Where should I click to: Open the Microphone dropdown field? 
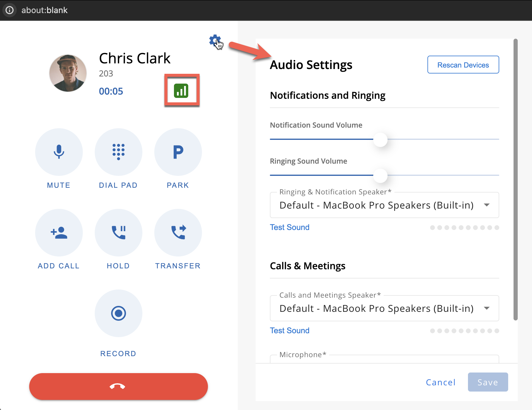pos(384,359)
